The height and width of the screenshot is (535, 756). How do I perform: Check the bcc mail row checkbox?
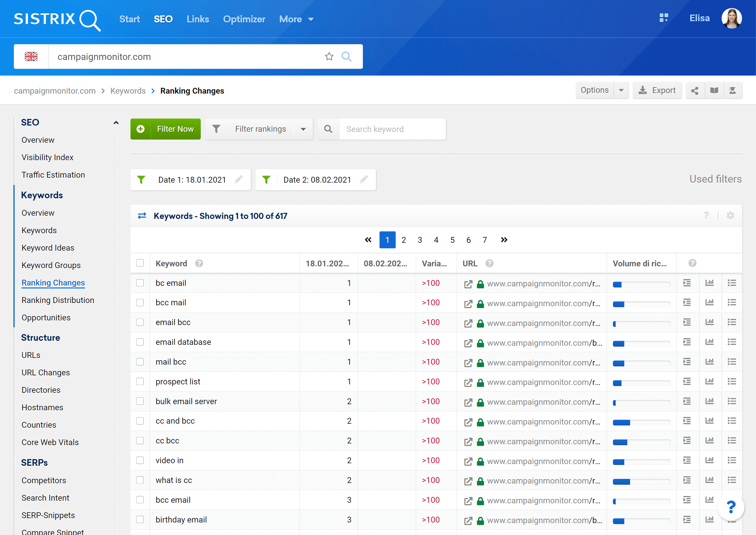tap(140, 302)
